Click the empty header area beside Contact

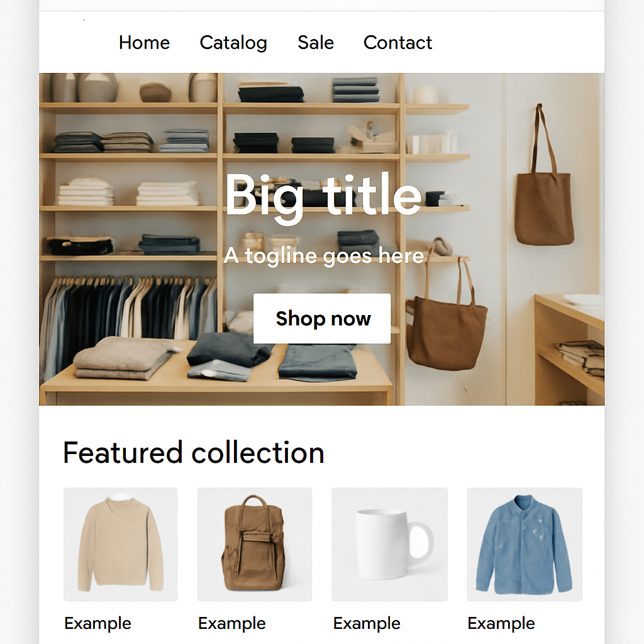click(518, 43)
